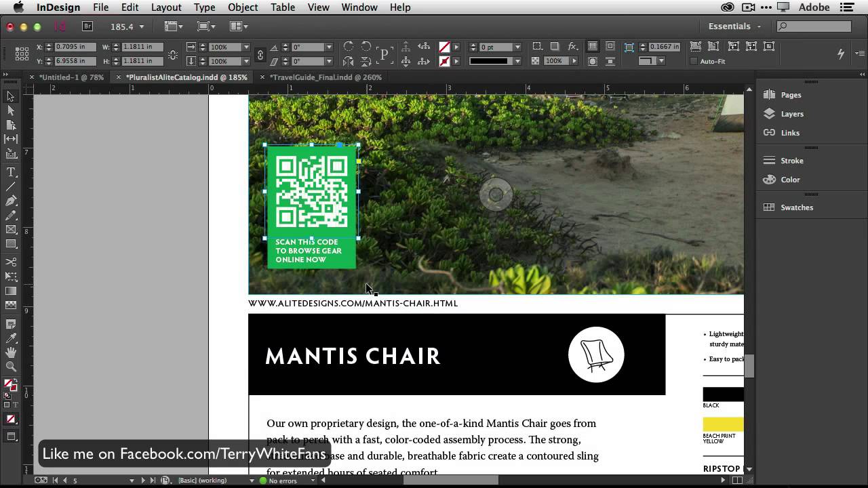Switch to the TravelGuide_Final.indd tab
The height and width of the screenshot is (488, 868).
coord(325,77)
